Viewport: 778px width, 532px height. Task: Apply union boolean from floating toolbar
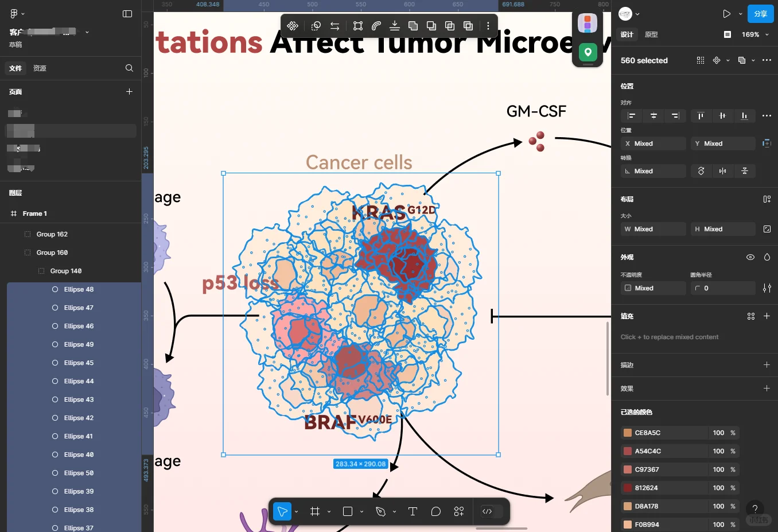(413, 26)
